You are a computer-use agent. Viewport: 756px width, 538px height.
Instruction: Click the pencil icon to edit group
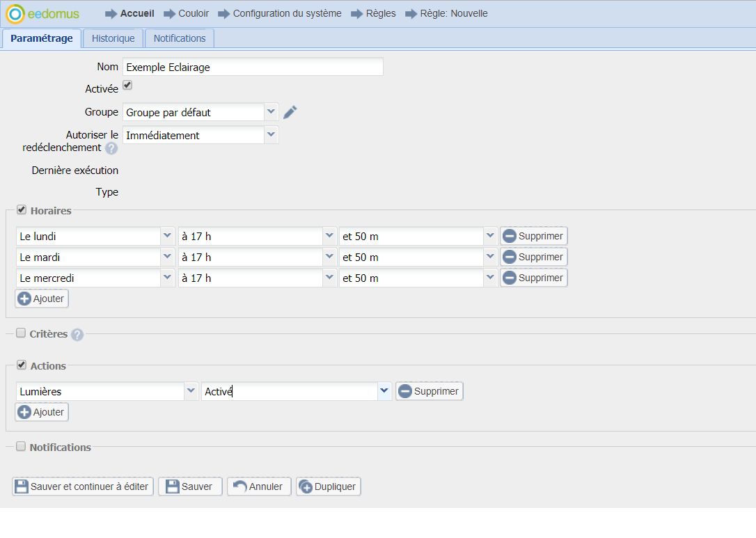click(290, 112)
